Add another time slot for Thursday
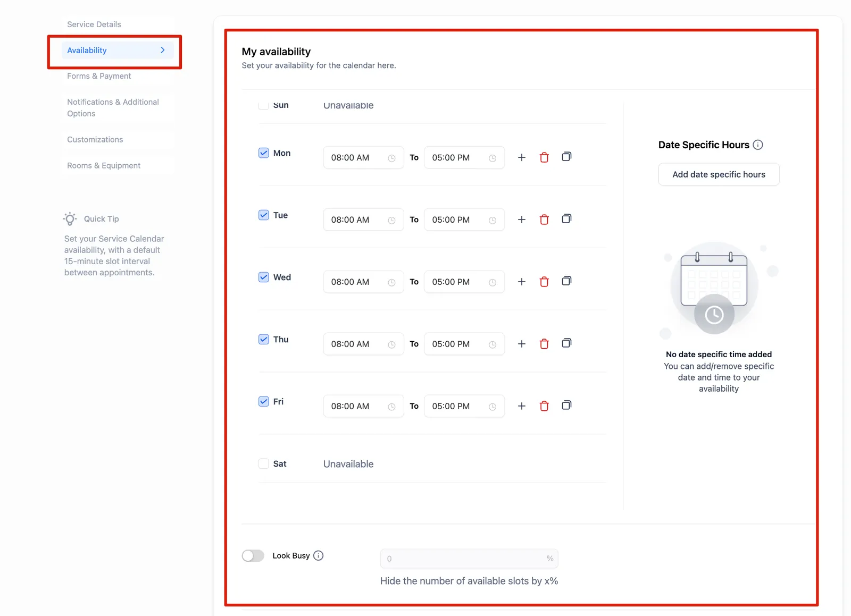The image size is (851, 616). [522, 344]
